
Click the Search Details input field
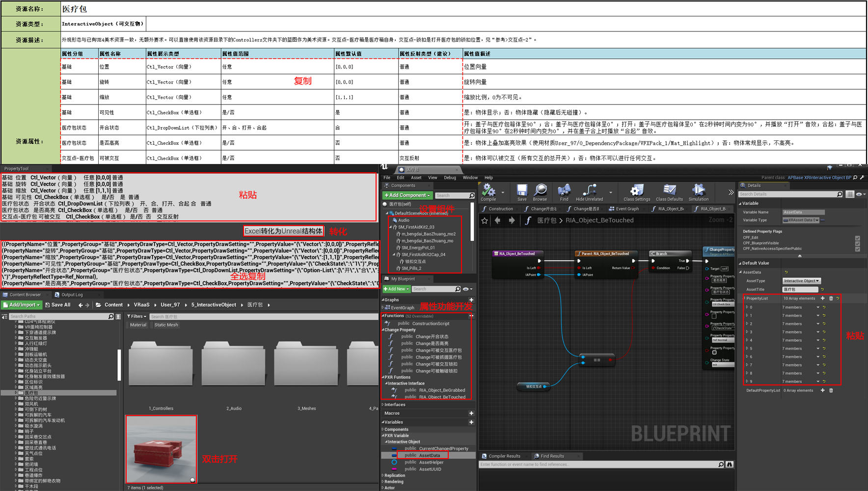(x=790, y=194)
